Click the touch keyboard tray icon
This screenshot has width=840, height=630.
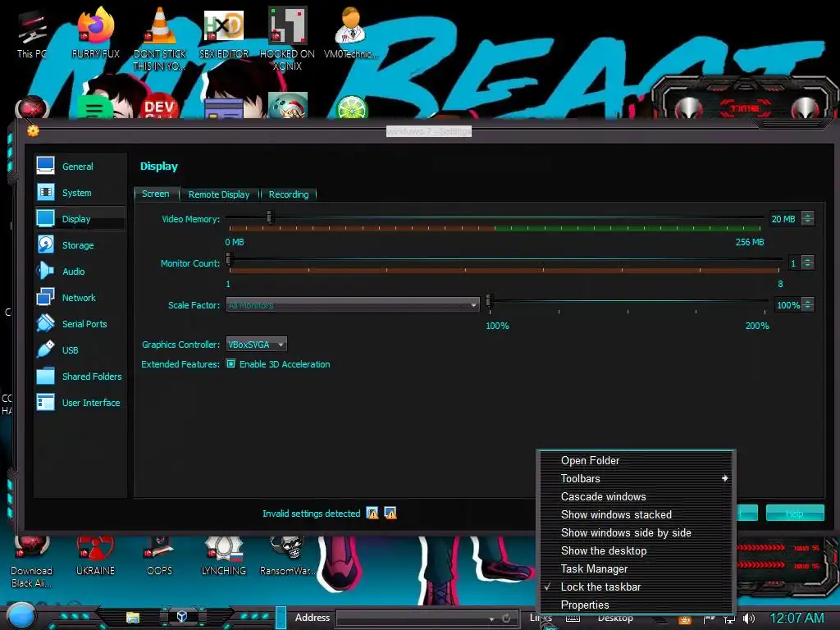click(573, 619)
